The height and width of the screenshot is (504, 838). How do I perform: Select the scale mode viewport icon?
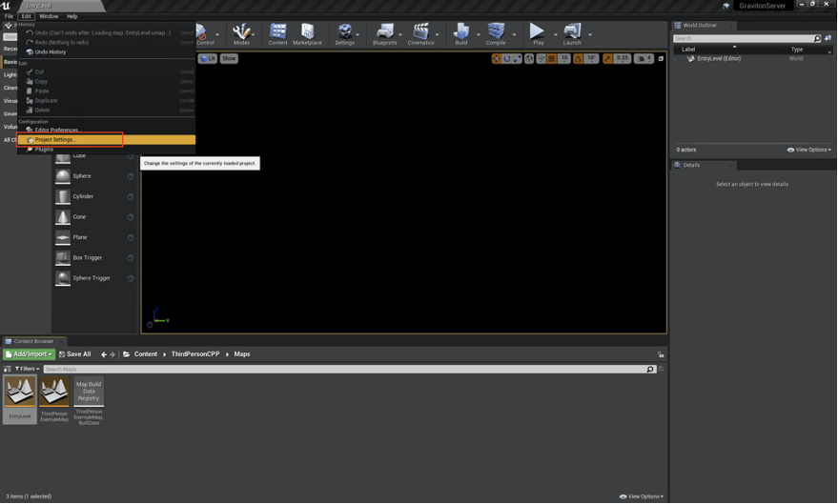click(517, 59)
